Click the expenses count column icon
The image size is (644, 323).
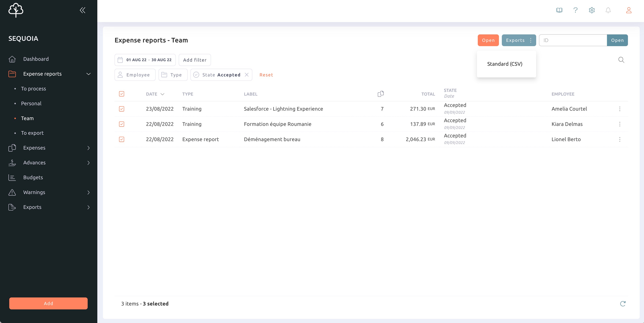coord(380,94)
